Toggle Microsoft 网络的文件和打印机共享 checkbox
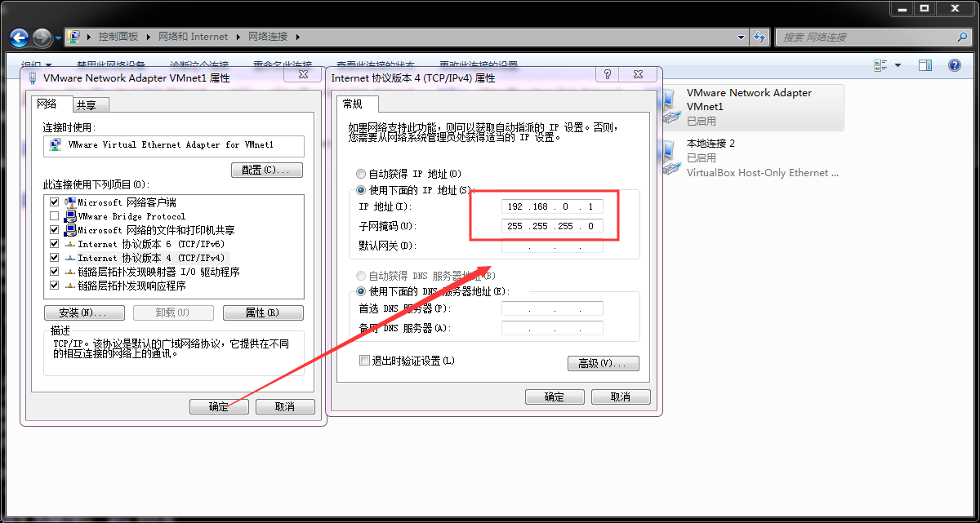980x523 pixels. pos(54,230)
